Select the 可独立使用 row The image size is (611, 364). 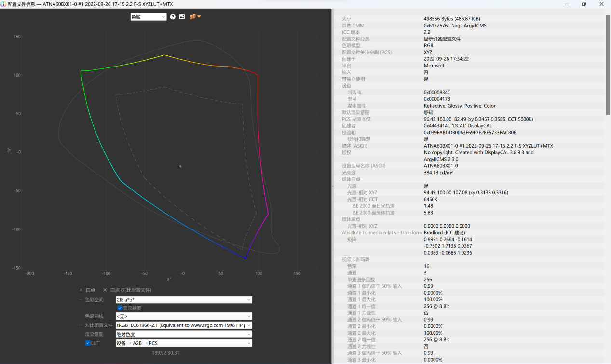(x=469, y=79)
